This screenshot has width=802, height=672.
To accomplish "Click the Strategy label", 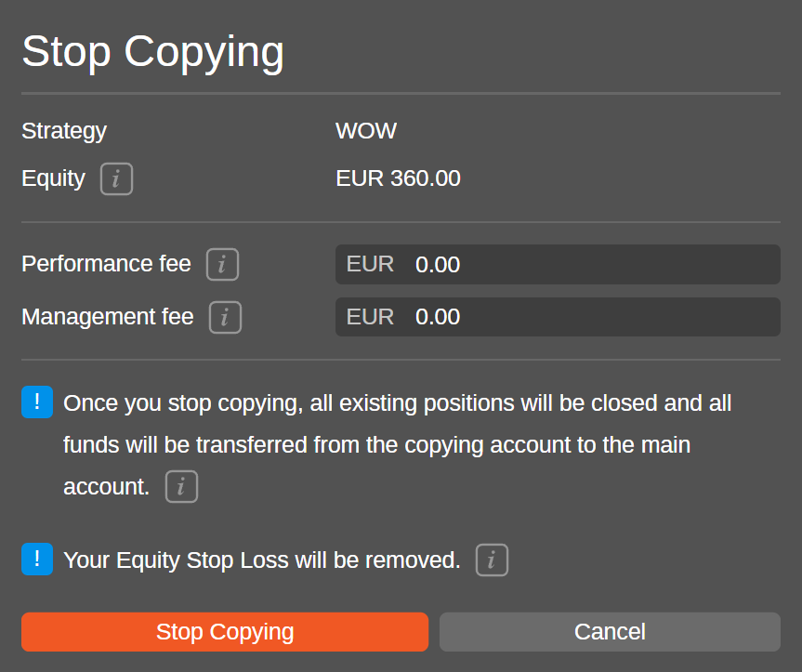I will [64, 131].
